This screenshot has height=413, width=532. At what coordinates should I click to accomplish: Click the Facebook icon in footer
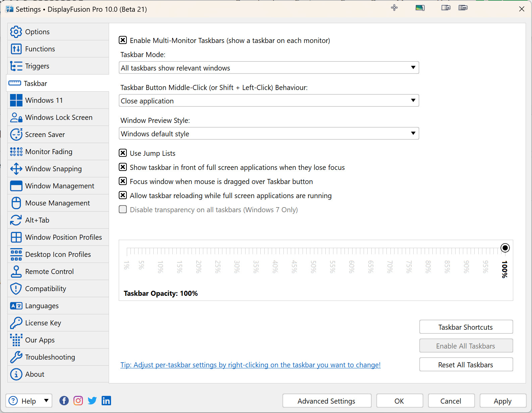point(64,401)
